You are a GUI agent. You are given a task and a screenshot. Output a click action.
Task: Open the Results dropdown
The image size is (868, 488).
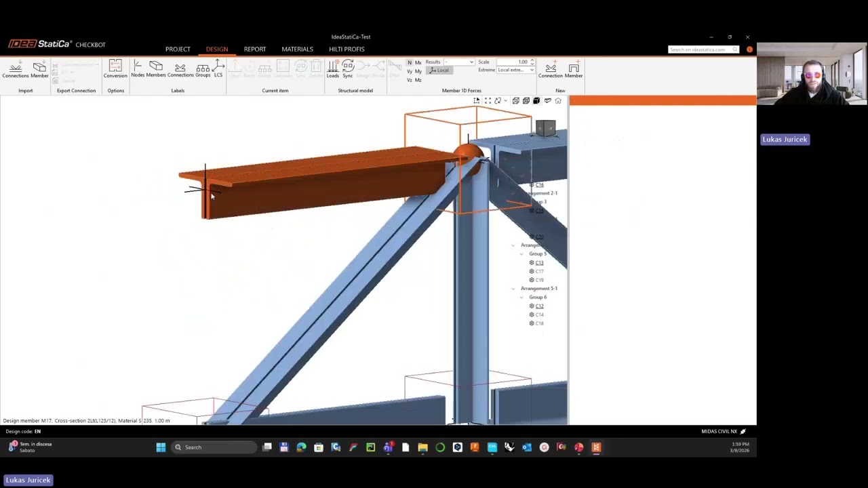tap(459, 62)
